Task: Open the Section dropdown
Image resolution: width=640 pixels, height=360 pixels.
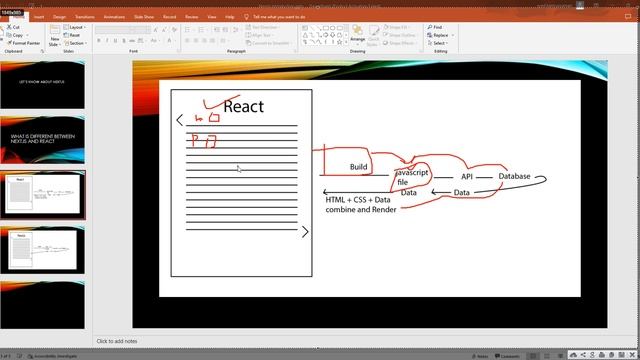Action: point(75,43)
